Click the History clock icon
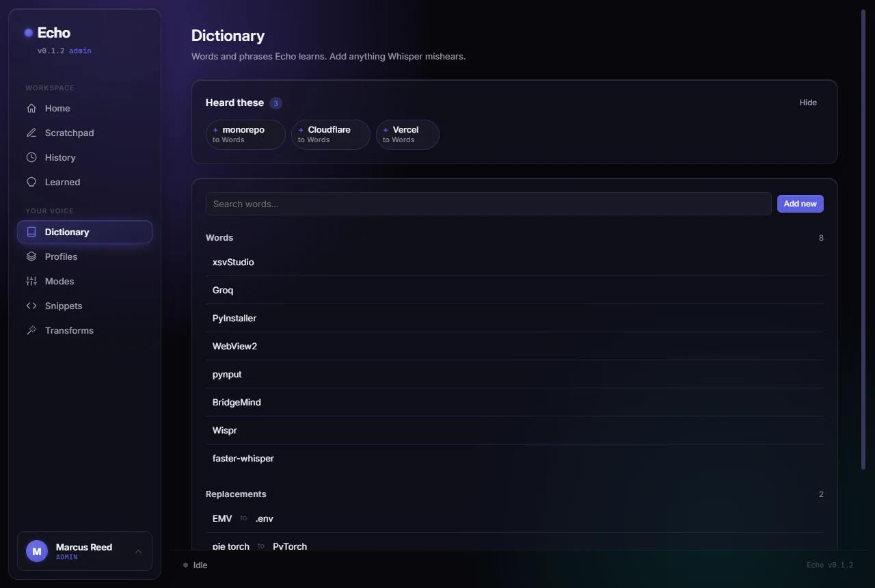 [x=31, y=157]
